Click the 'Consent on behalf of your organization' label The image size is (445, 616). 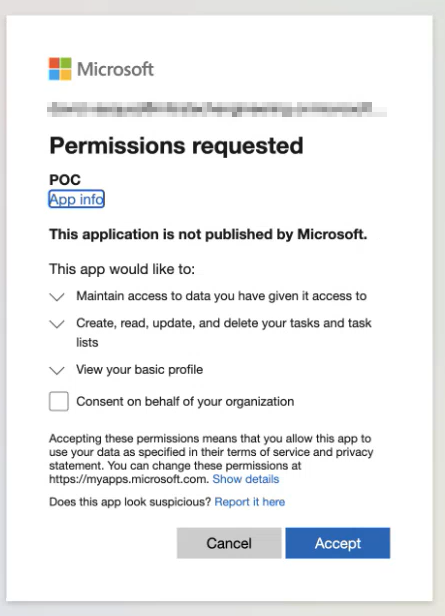coord(185,402)
